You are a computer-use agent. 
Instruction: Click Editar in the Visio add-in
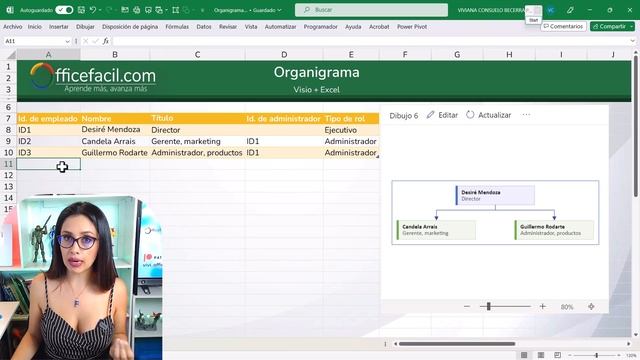pyautogui.click(x=442, y=115)
